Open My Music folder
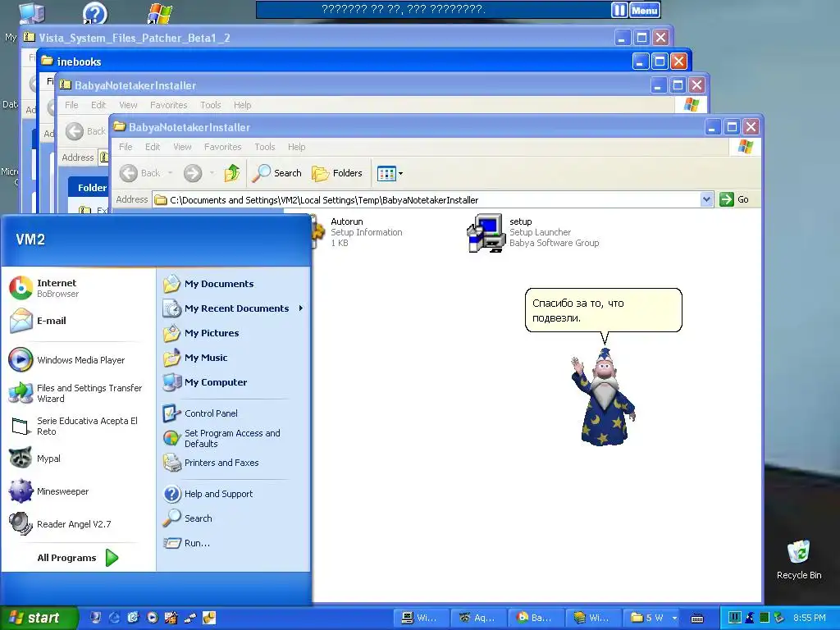 (x=234, y=358)
